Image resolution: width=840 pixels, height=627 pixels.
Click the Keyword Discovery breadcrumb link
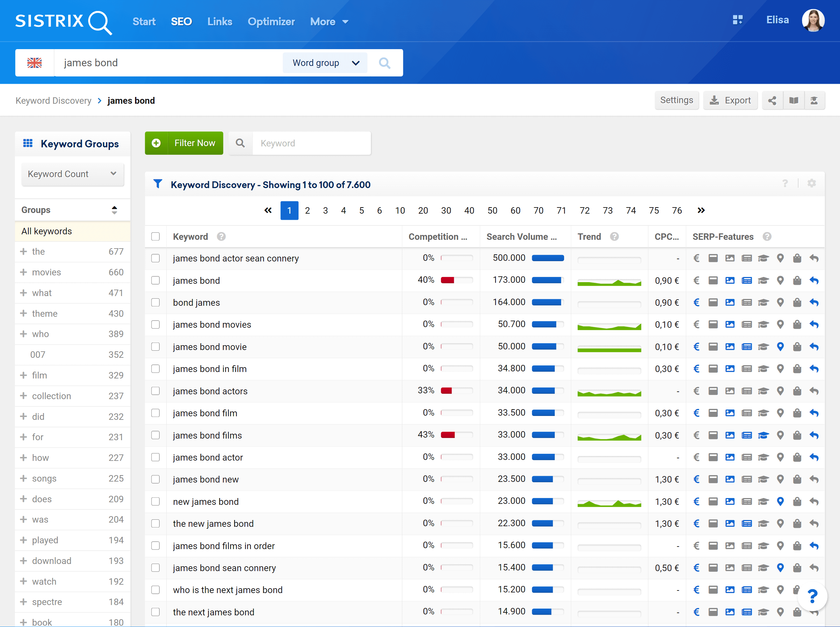tap(54, 101)
